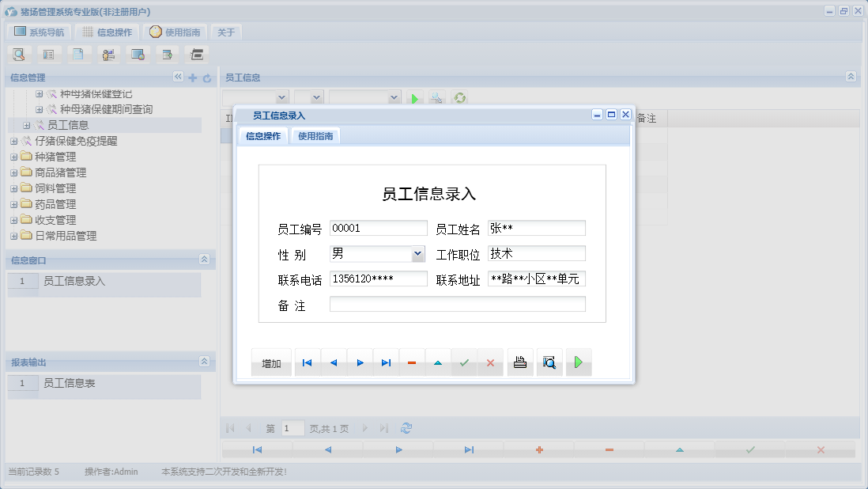Collapse the 信息管理 panel with double chevron

pyautogui.click(x=178, y=77)
